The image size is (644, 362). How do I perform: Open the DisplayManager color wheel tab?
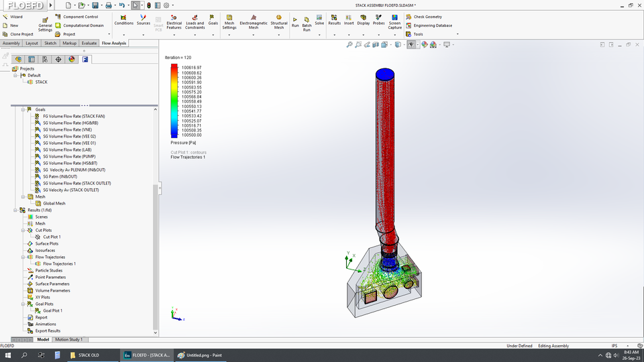(72, 60)
